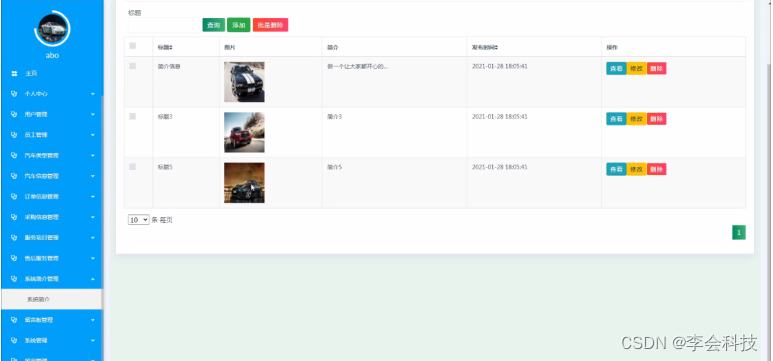Expand the 留言板管理 chevron

93,320
